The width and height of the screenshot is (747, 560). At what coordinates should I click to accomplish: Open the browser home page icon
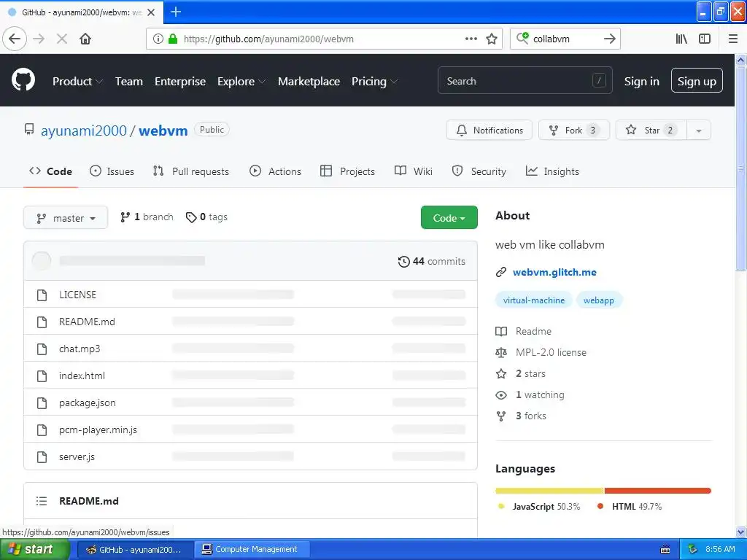85,39
